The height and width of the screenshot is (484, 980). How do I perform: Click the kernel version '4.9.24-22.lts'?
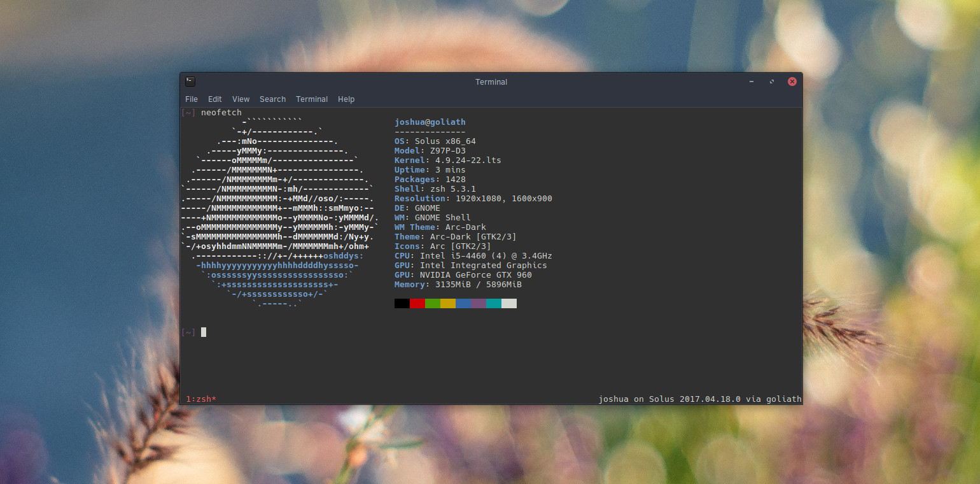(x=468, y=160)
